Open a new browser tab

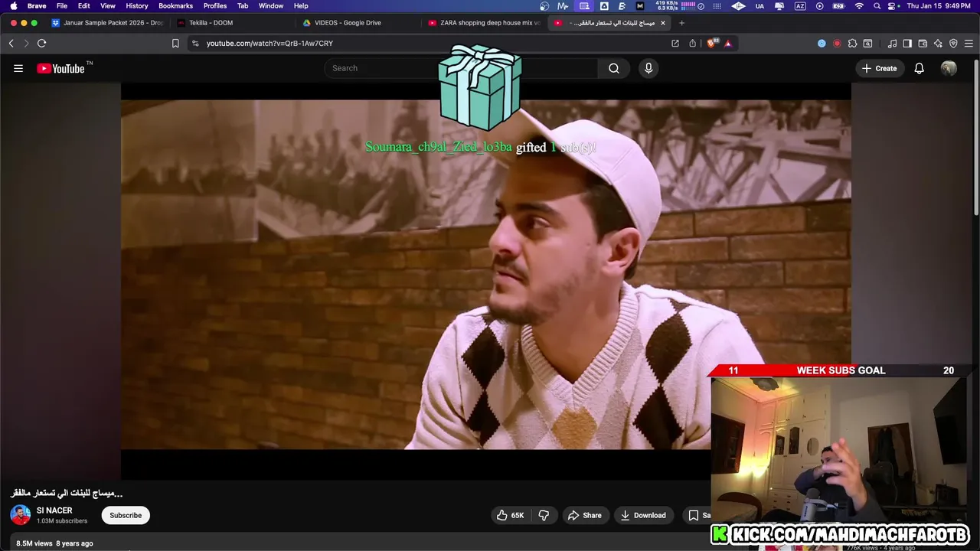[681, 23]
